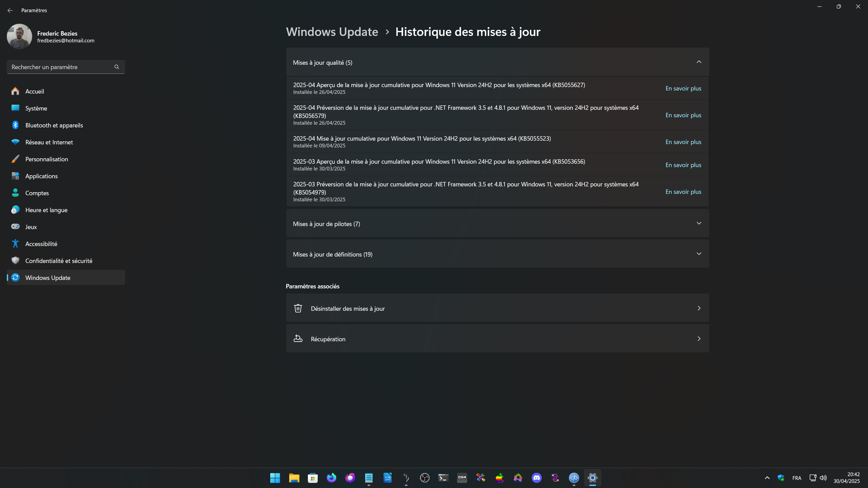The height and width of the screenshot is (488, 868).
Task: Open qBittorrent from the taskbar
Action: (574, 478)
